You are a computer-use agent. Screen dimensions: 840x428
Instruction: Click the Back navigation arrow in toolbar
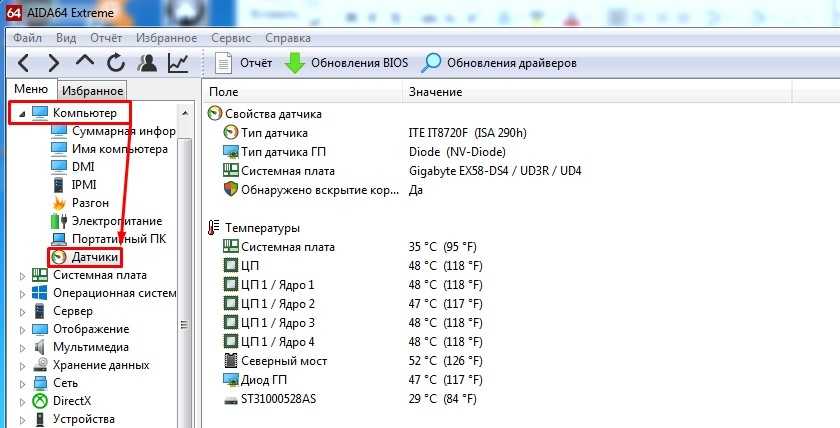coord(23,63)
